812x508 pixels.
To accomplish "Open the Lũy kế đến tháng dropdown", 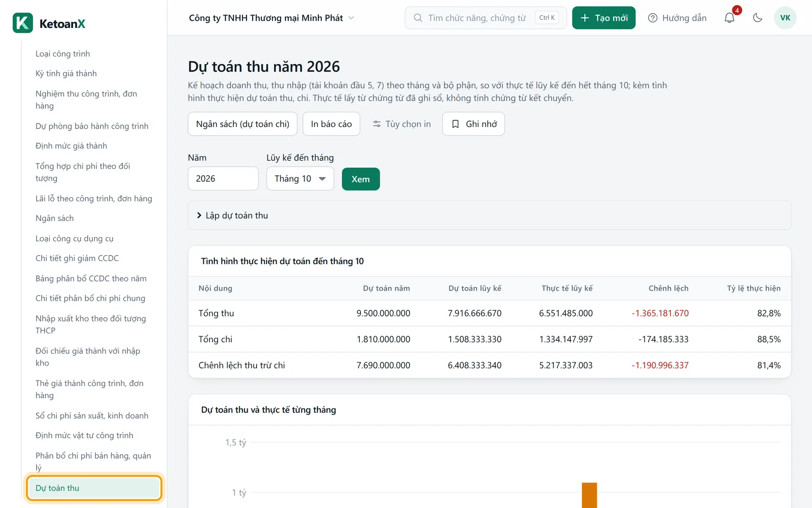I will 300,179.
